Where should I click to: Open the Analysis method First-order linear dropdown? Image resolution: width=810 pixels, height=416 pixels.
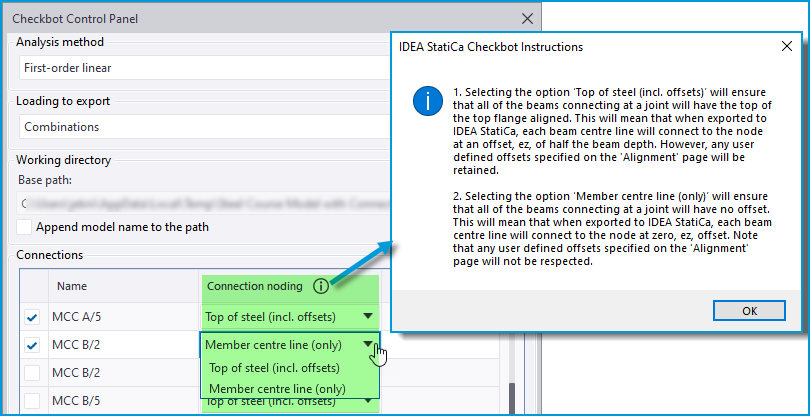pyautogui.click(x=204, y=68)
